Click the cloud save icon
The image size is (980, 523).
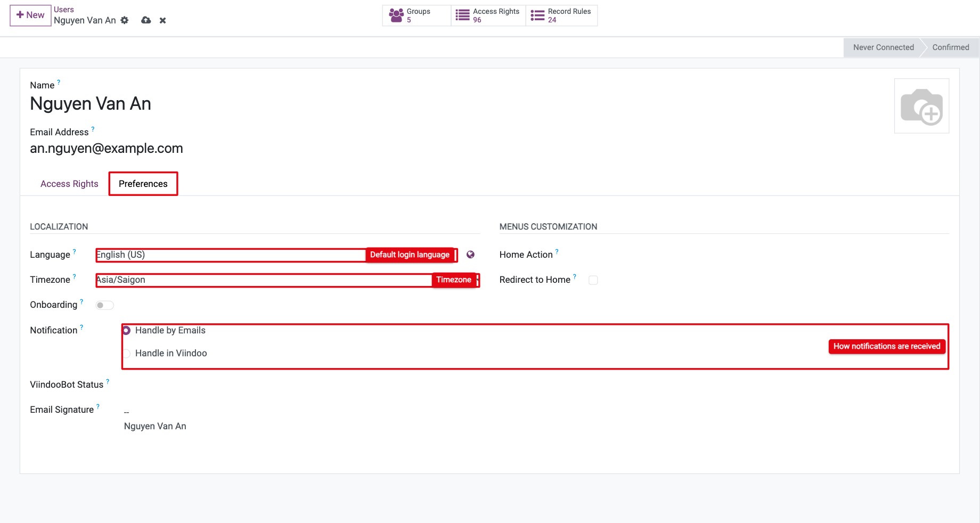146,20
